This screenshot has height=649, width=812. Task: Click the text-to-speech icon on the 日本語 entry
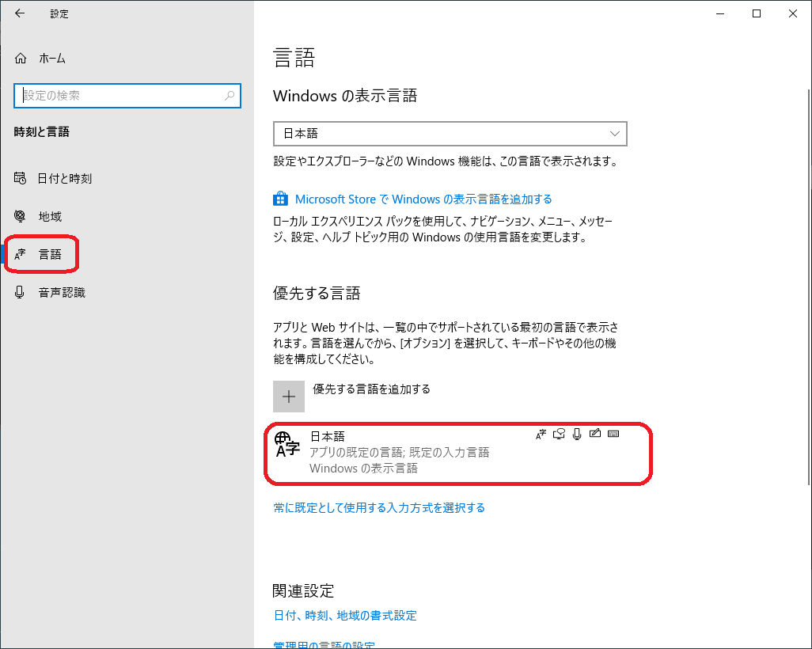click(560, 434)
